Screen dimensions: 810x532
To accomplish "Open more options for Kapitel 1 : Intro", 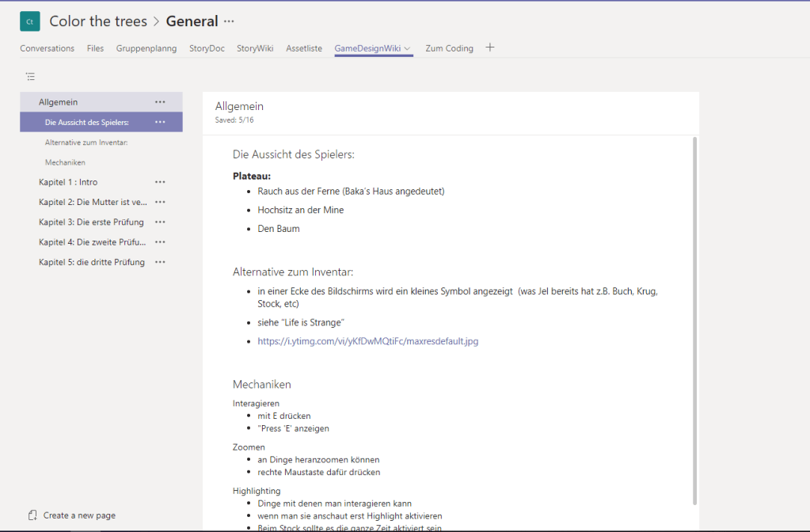I will [160, 182].
